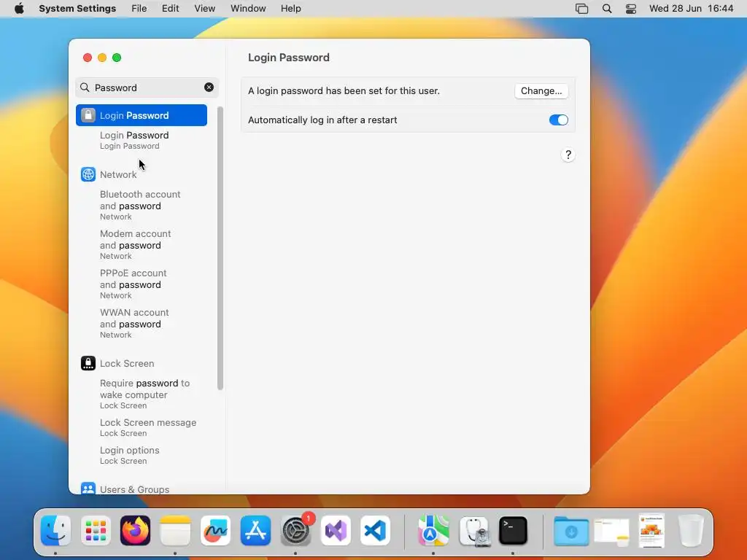Minimize the System Settings window
Image resolution: width=747 pixels, height=560 pixels.
pyautogui.click(x=102, y=58)
